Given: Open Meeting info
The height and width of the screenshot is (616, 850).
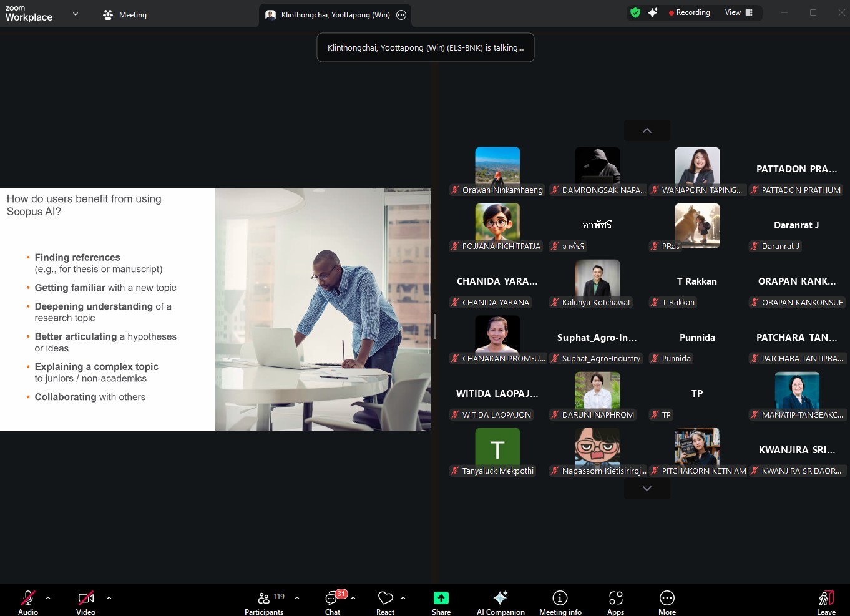Looking at the screenshot, I should pyautogui.click(x=560, y=598).
